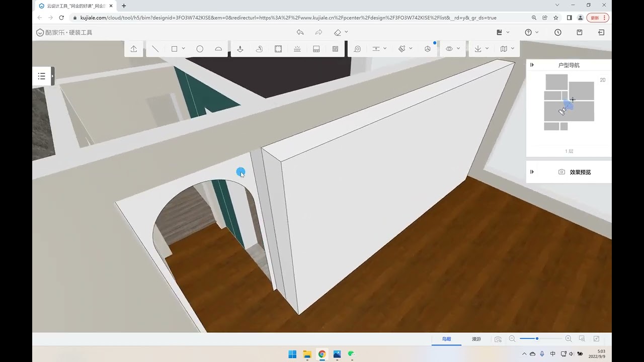Select the circle drawing tool
This screenshot has width=644, height=362.
[x=200, y=49]
